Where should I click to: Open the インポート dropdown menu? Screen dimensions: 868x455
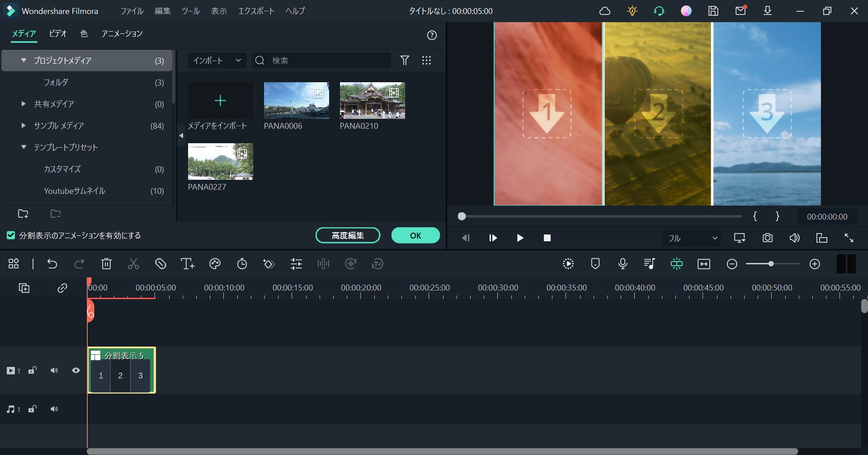(x=216, y=60)
